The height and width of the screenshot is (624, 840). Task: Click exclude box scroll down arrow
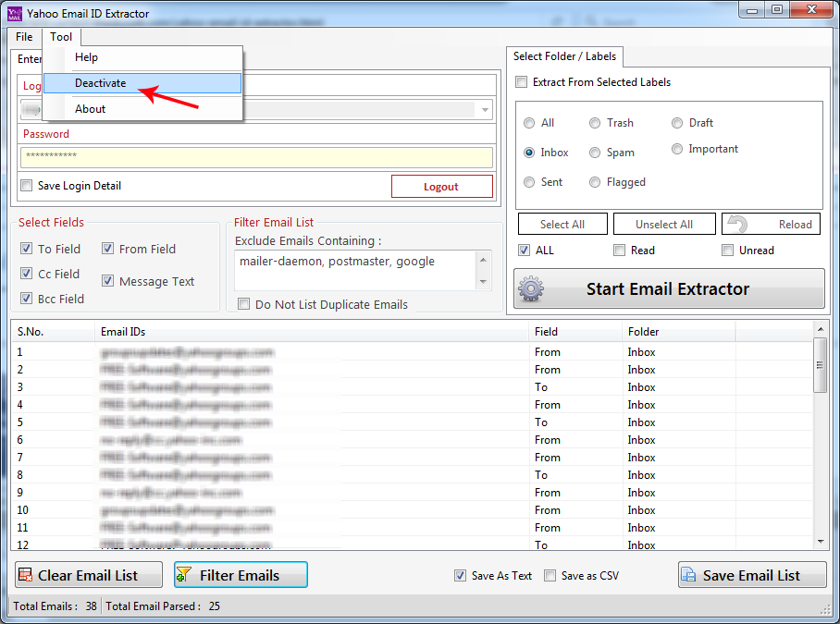tap(483, 282)
